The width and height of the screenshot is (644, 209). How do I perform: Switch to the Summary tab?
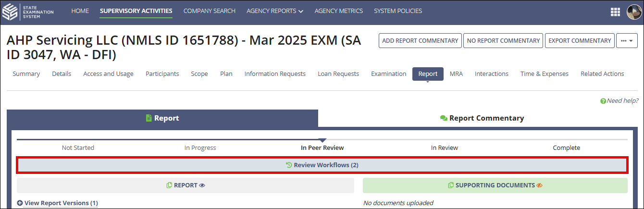(x=26, y=74)
